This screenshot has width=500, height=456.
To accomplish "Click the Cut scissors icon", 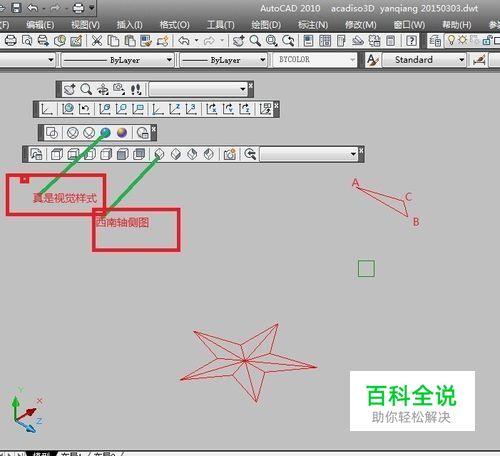I will click(x=96, y=41).
